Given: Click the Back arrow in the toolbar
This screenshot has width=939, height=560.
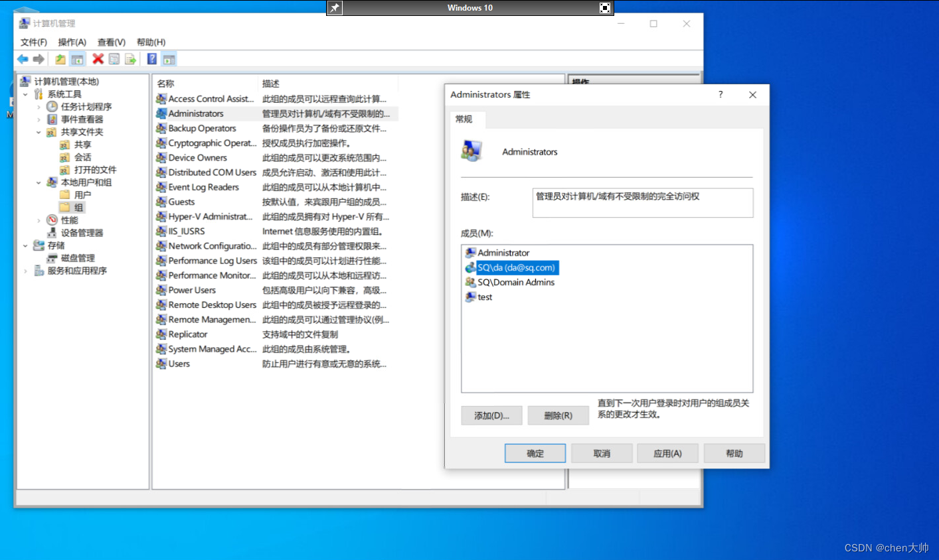Looking at the screenshot, I should tap(23, 59).
